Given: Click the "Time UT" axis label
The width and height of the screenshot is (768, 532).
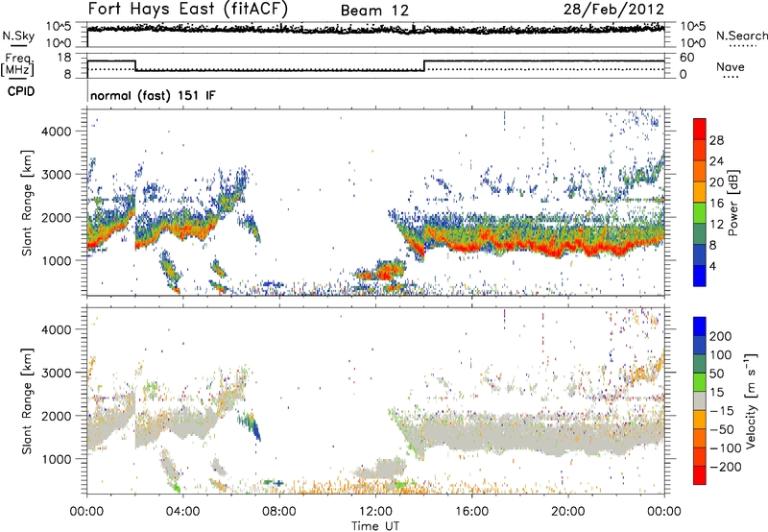Looking at the screenshot, I should click(375, 526).
